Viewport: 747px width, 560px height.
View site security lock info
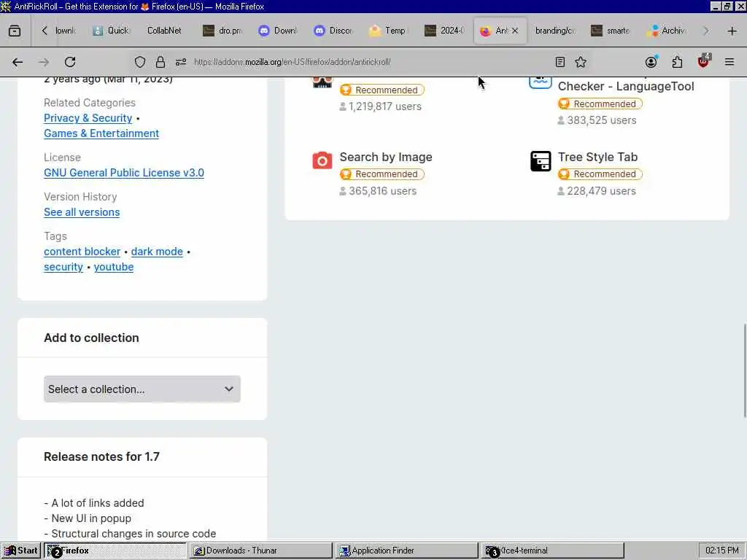tap(160, 62)
